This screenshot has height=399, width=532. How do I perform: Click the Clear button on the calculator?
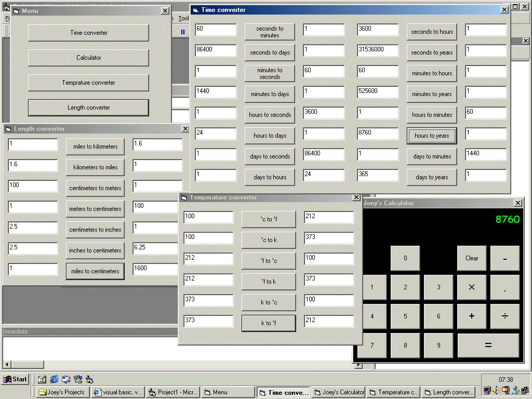pos(472,258)
